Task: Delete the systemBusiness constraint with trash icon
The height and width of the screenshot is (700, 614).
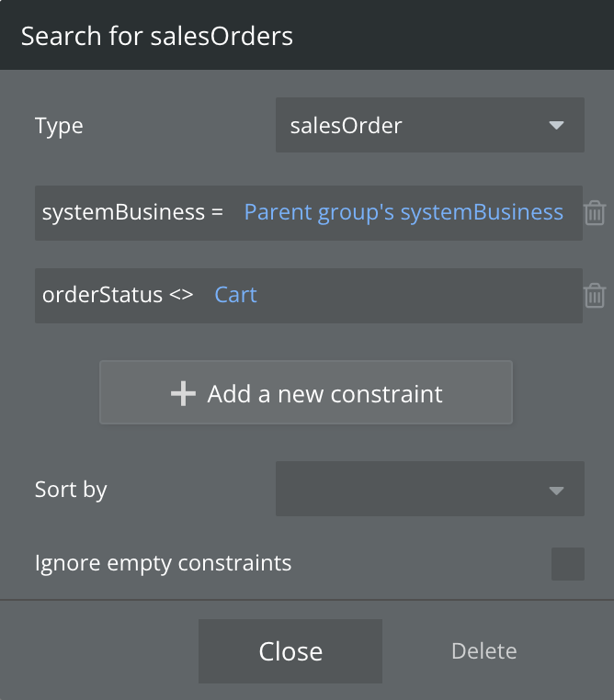Action: coord(595,213)
